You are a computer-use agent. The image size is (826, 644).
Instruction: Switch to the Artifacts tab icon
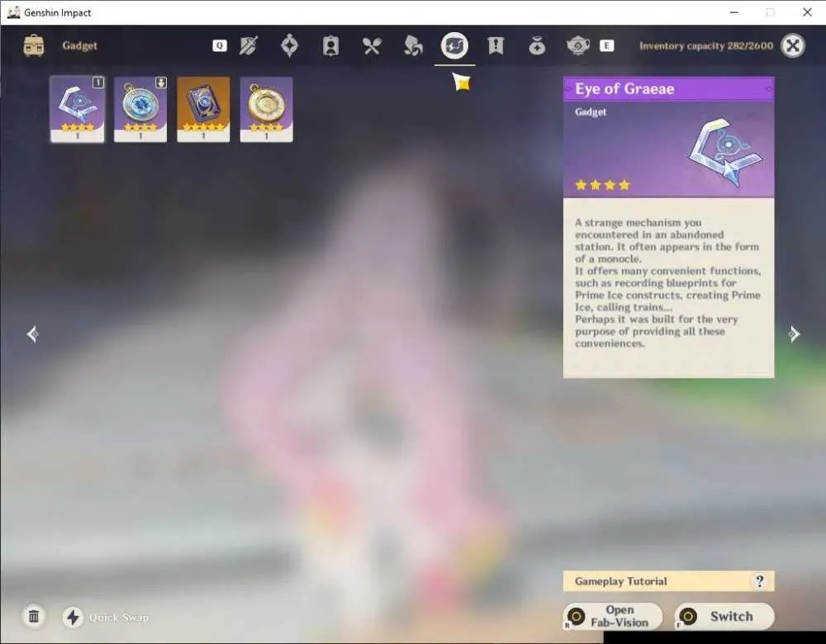click(x=289, y=45)
